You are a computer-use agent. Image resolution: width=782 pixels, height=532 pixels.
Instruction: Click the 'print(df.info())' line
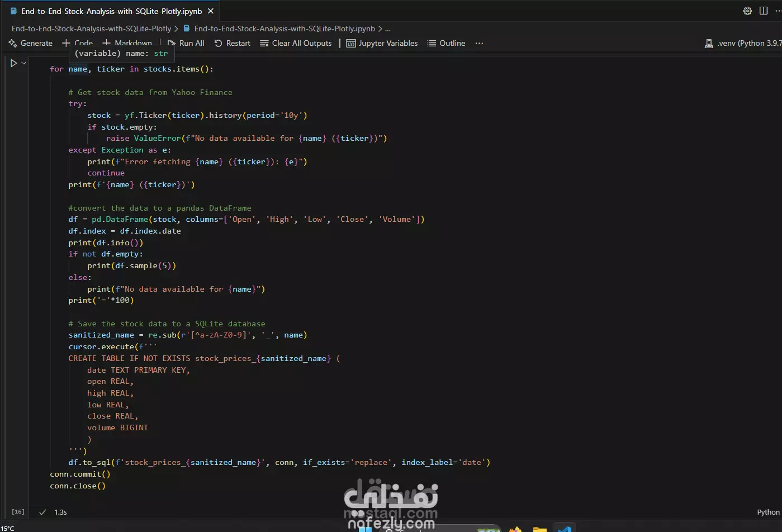(106, 243)
